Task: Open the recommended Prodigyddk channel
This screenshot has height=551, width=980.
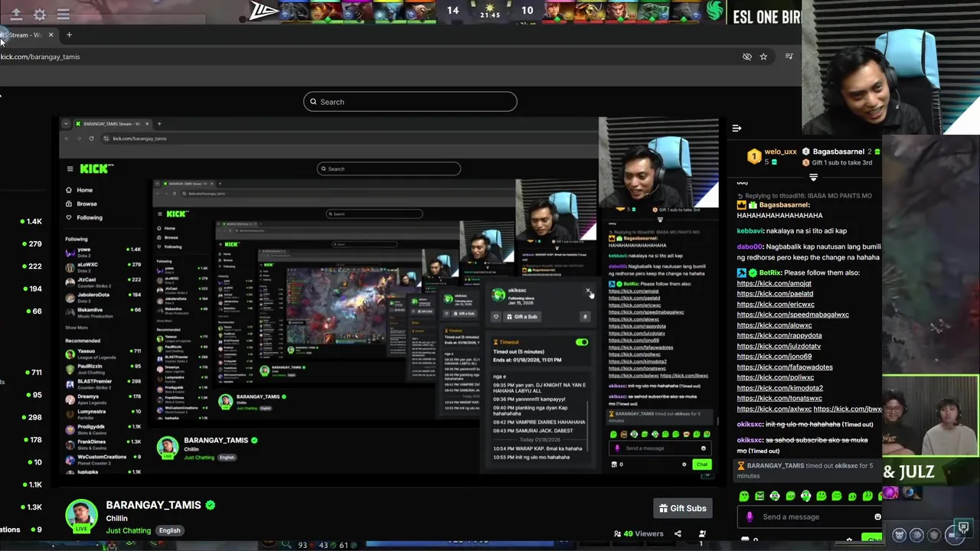Action: tap(103, 429)
